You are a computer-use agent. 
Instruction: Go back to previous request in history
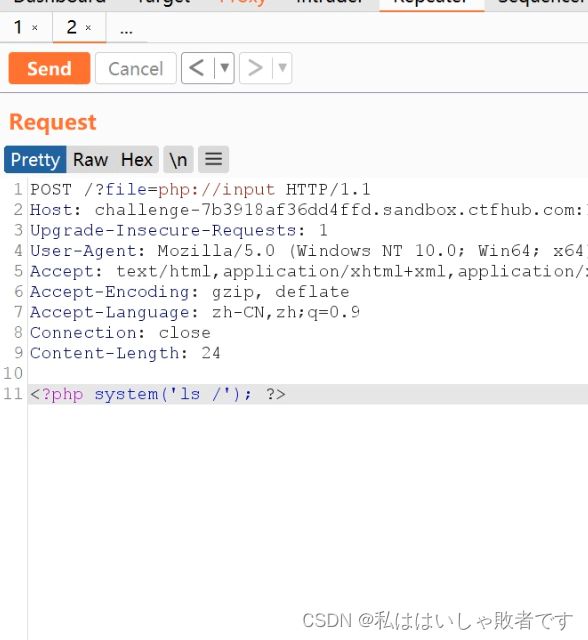(197, 68)
